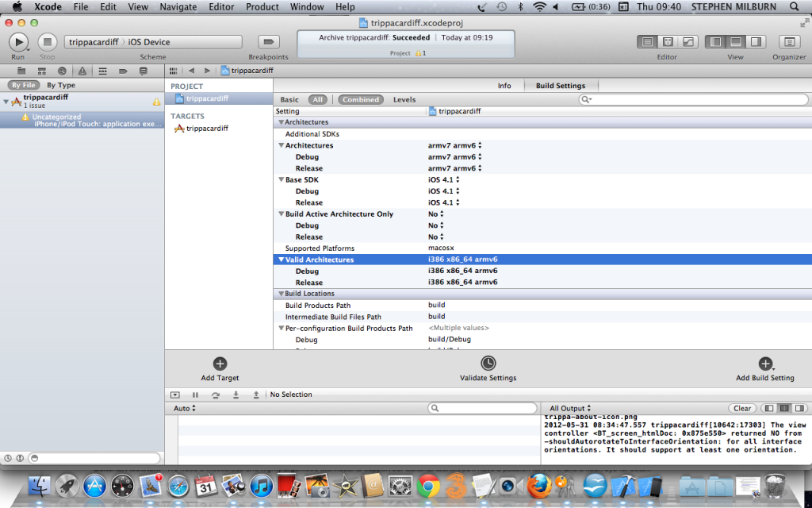Show the issue navigator warning icon tab
This screenshot has width=812, height=508.
pos(82,71)
